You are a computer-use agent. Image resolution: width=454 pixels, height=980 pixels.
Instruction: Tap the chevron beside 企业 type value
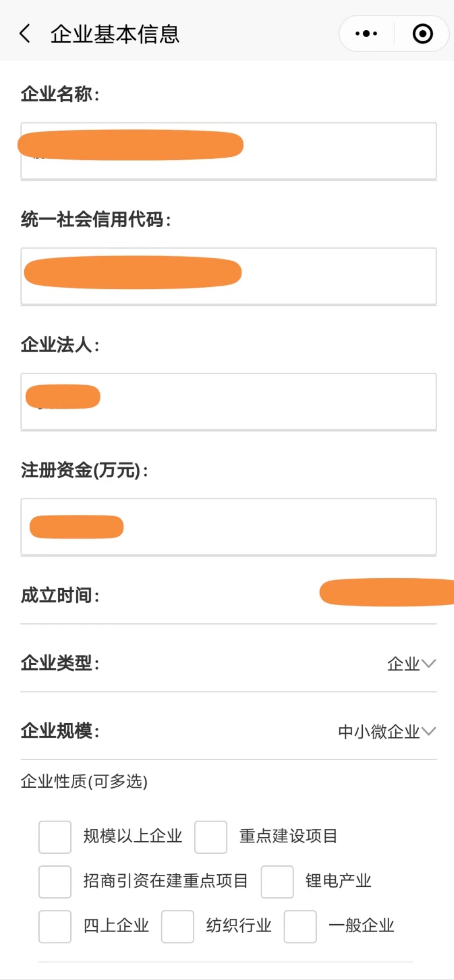click(428, 663)
